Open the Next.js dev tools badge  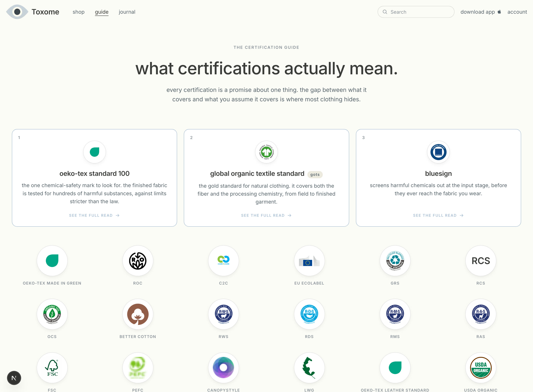point(14,378)
